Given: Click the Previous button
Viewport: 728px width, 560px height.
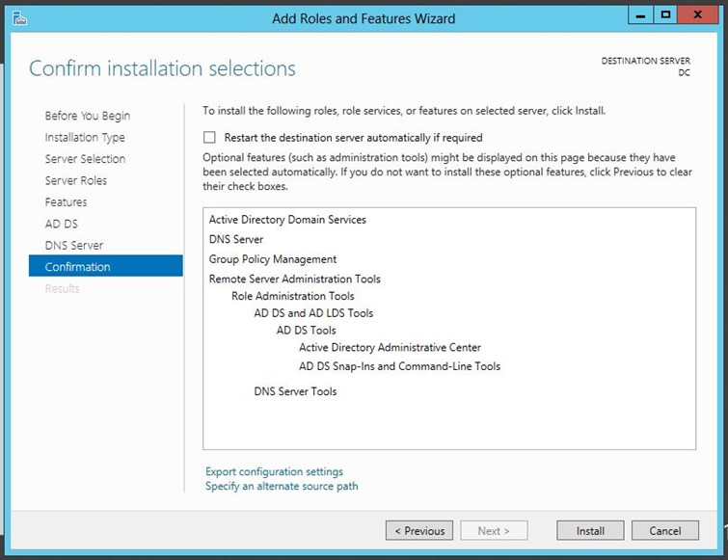Looking at the screenshot, I should [x=419, y=530].
